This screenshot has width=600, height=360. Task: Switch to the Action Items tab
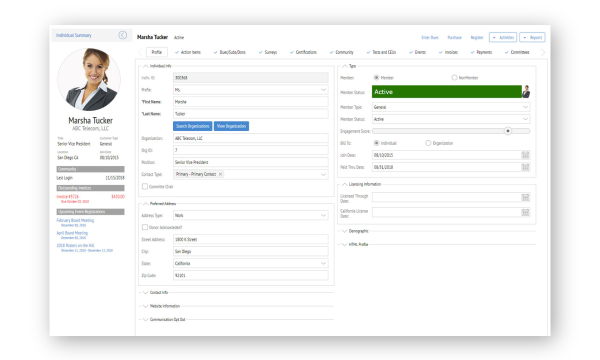[188, 52]
